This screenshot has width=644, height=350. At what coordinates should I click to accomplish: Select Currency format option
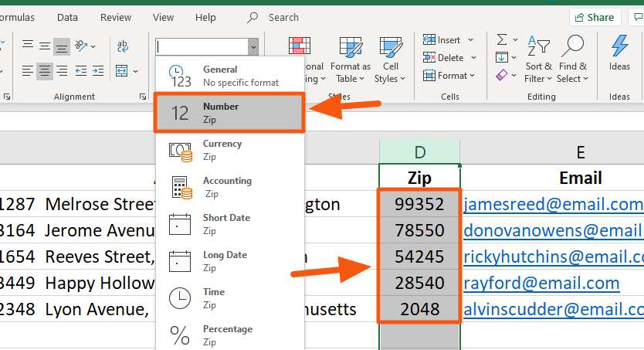pyautogui.click(x=230, y=151)
